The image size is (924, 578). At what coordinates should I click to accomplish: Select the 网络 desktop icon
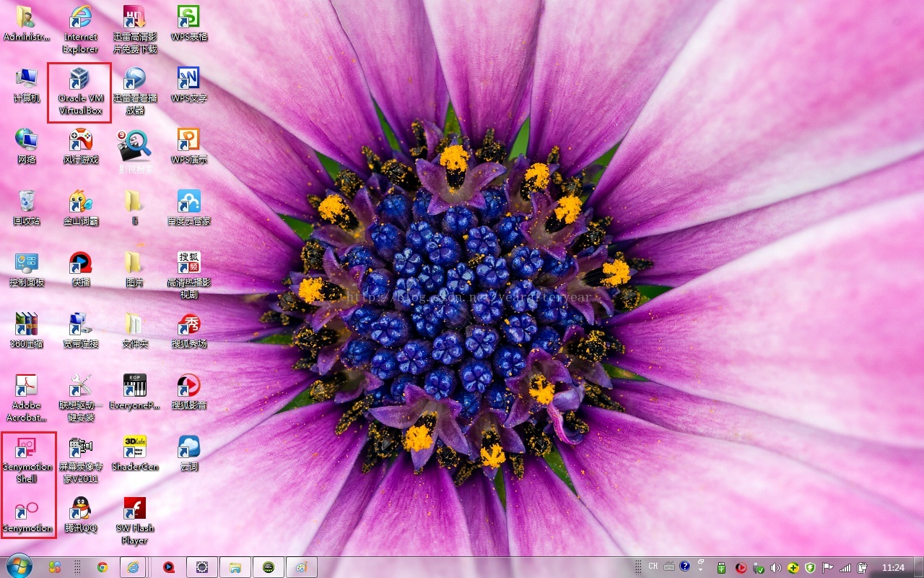[x=27, y=147]
